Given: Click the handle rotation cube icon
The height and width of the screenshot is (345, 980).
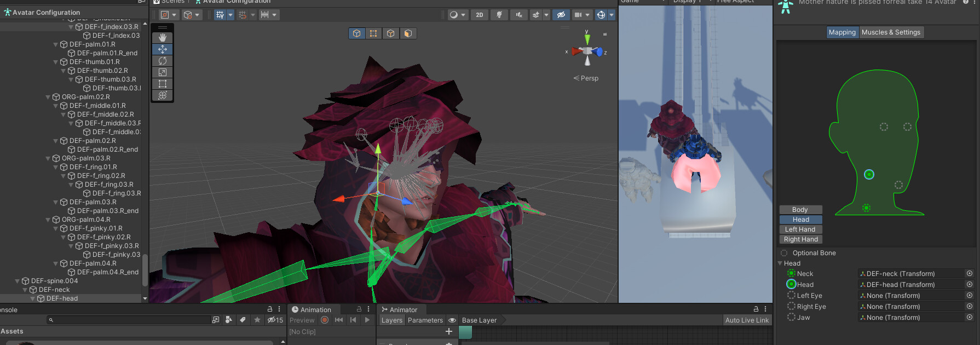Looking at the screenshot, I should coord(188,15).
